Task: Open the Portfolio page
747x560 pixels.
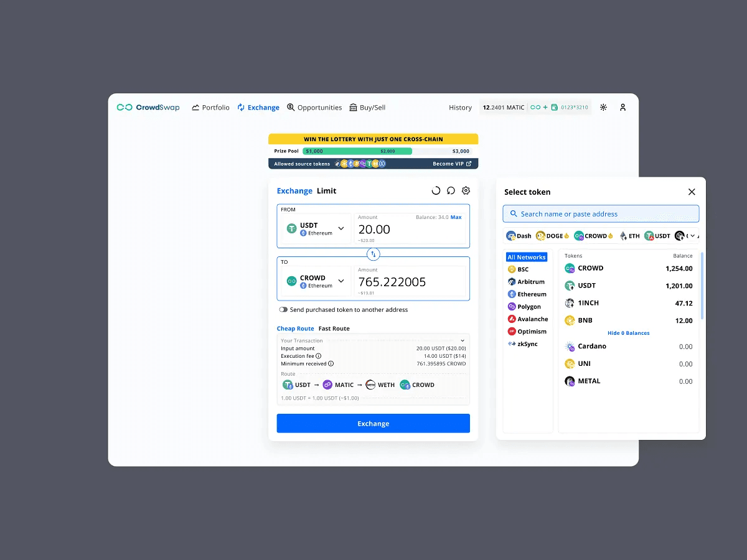Action: [x=211, y=108]
